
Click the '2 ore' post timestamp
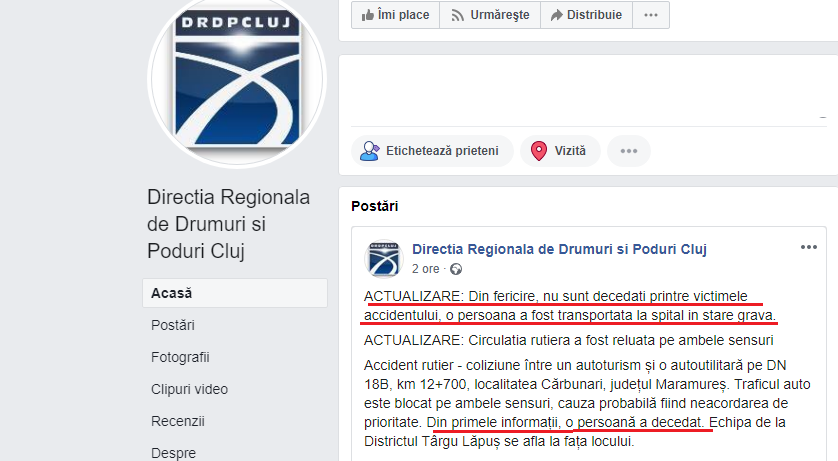(x=425, y=269)
